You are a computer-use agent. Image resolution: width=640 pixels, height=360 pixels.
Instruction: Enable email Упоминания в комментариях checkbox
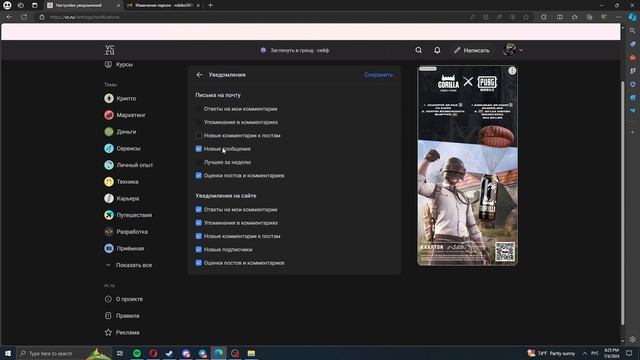199,122
